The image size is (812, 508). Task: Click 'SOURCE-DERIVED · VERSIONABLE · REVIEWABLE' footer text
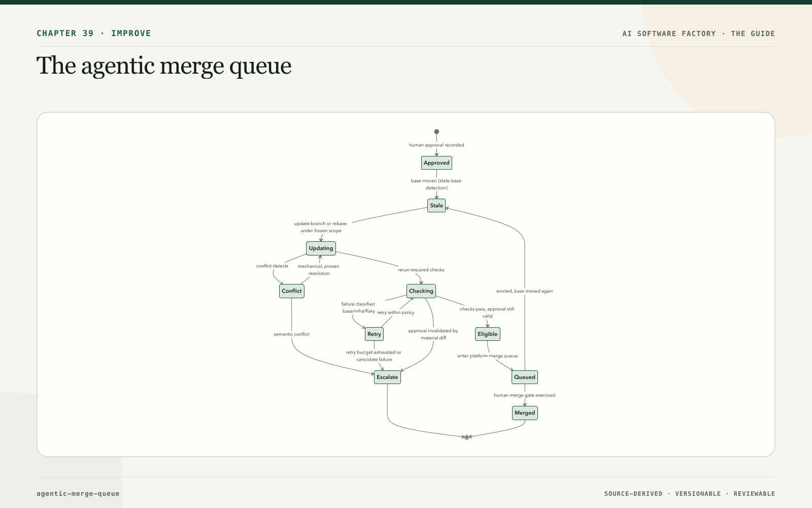(x=690, y=494)
